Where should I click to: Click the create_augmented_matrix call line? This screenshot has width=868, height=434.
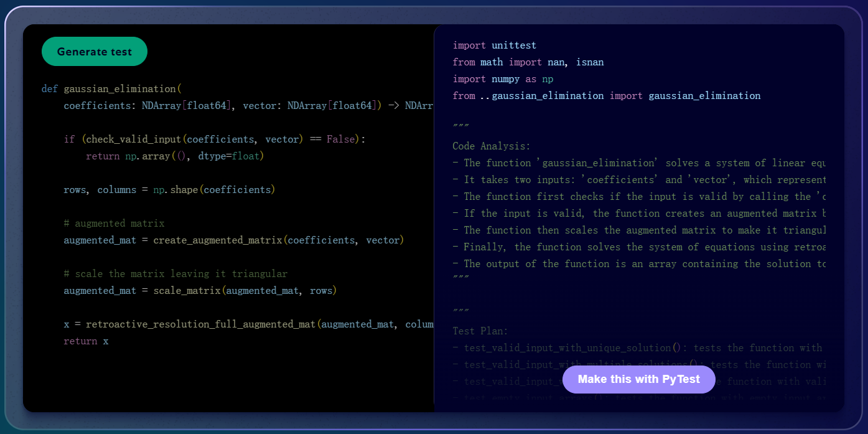tap(233, 240)
